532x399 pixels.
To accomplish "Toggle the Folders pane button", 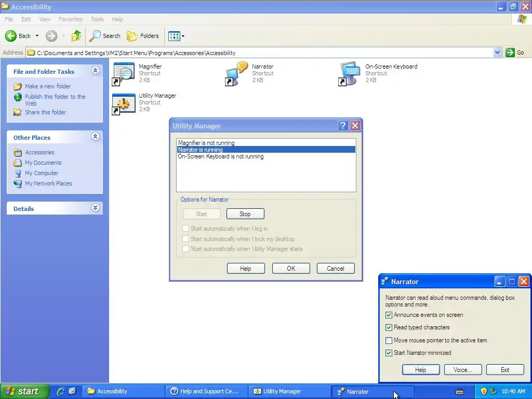I will [143, 36].
